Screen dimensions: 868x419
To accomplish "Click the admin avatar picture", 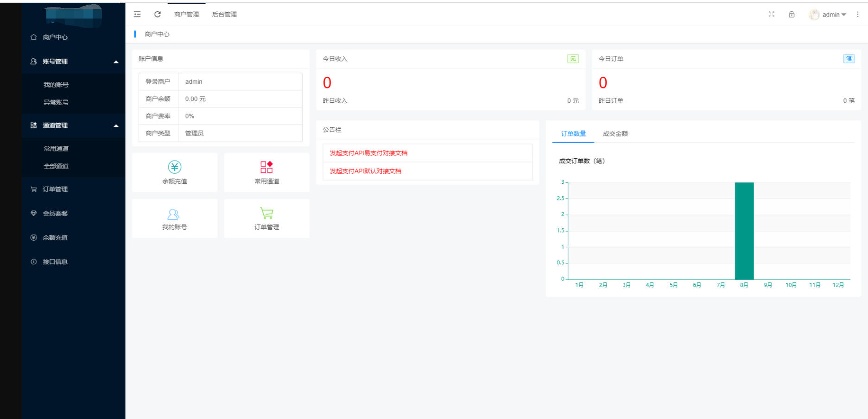I will coord(814,15).
